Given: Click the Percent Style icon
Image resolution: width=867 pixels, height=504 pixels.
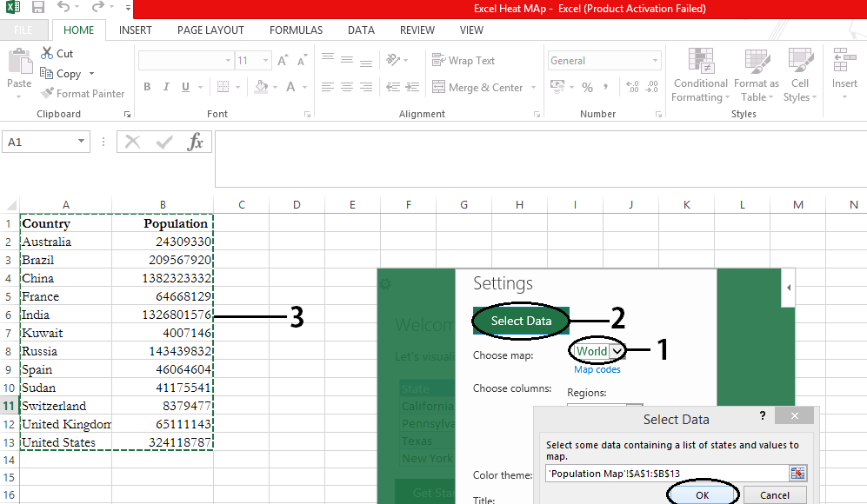Looking at the screenshot, I should [587, 87].
